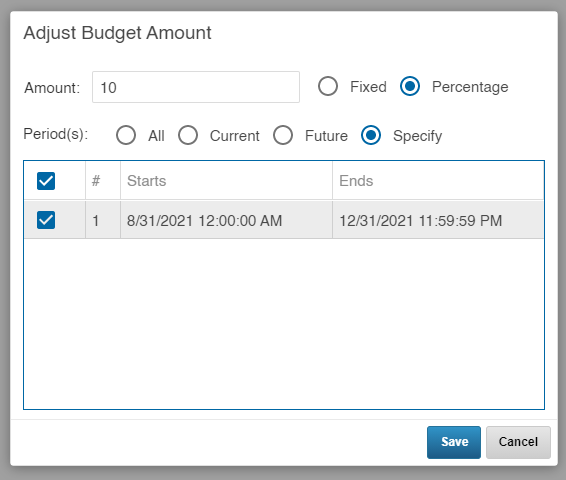The image size is (566, 480).
Task: Select the 8/31/2021 12:00:00 AM start cell
Action: tap(226, 220)
